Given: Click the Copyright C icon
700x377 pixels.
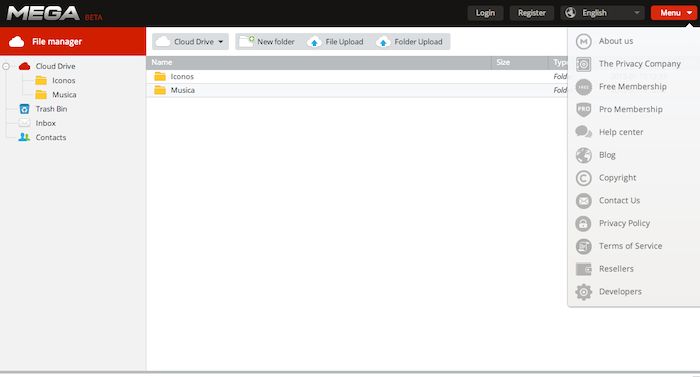Looking at the screenshot, I should 583,178.
